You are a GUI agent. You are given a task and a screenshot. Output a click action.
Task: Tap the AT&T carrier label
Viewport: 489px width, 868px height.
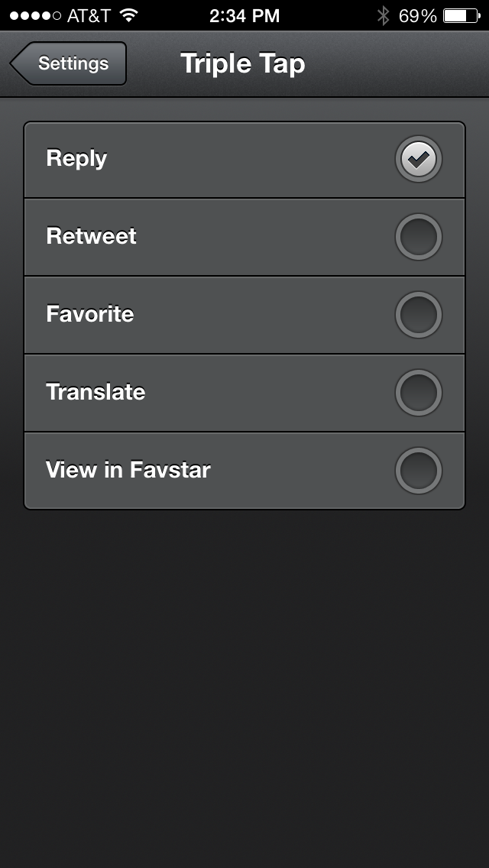[x=89, y=15]
